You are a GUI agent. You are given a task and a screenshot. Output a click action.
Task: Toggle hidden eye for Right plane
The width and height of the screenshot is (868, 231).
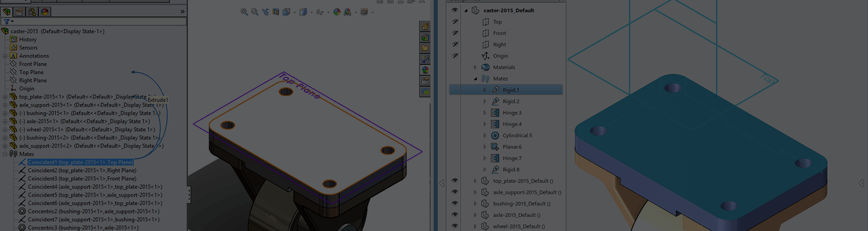455,44
